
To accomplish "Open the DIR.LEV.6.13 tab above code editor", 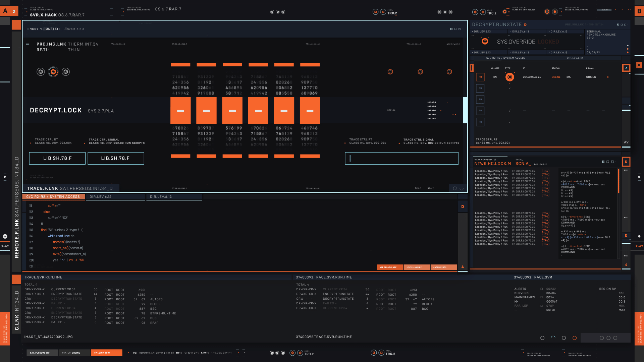I will click(161, 197).
